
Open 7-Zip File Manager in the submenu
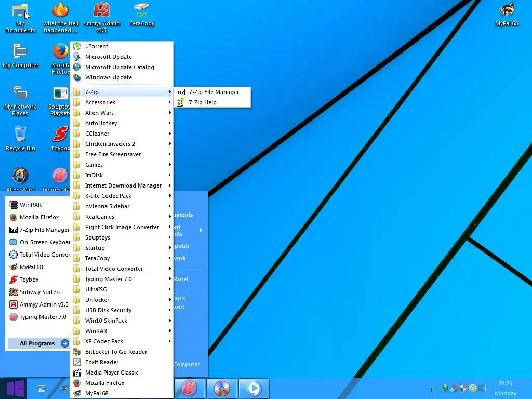[x=212, y=92]
